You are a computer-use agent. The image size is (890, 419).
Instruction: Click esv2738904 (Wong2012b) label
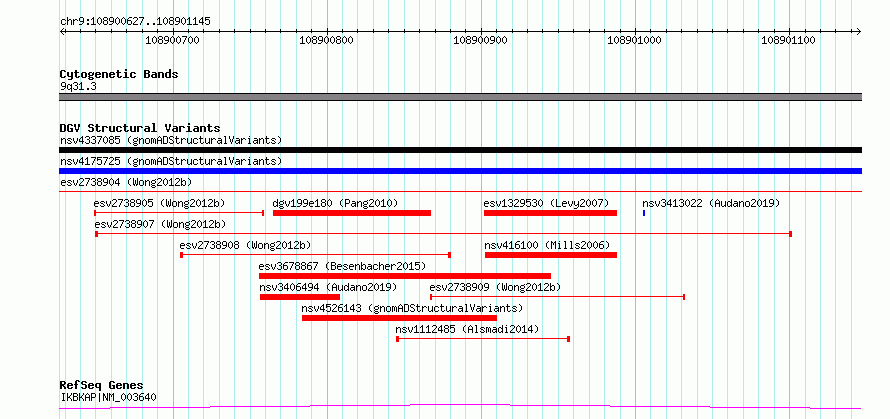pyautogui.click(x=126, y=182)
